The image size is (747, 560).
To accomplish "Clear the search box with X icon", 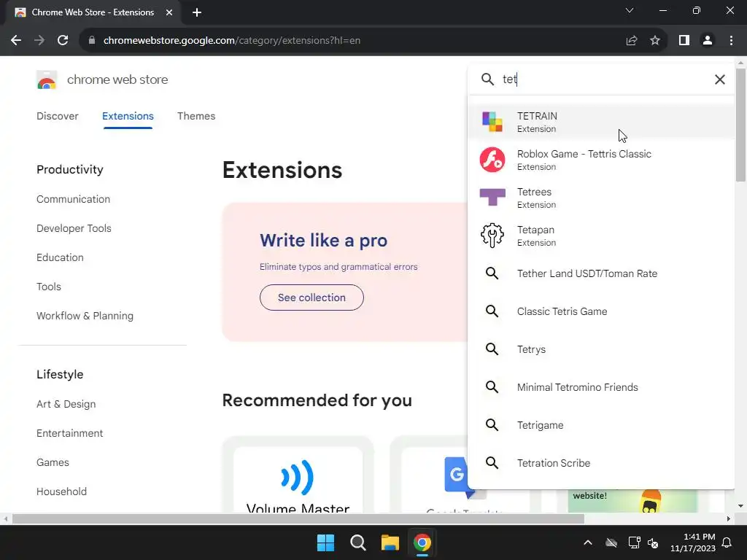I will [x=720, y=79].
